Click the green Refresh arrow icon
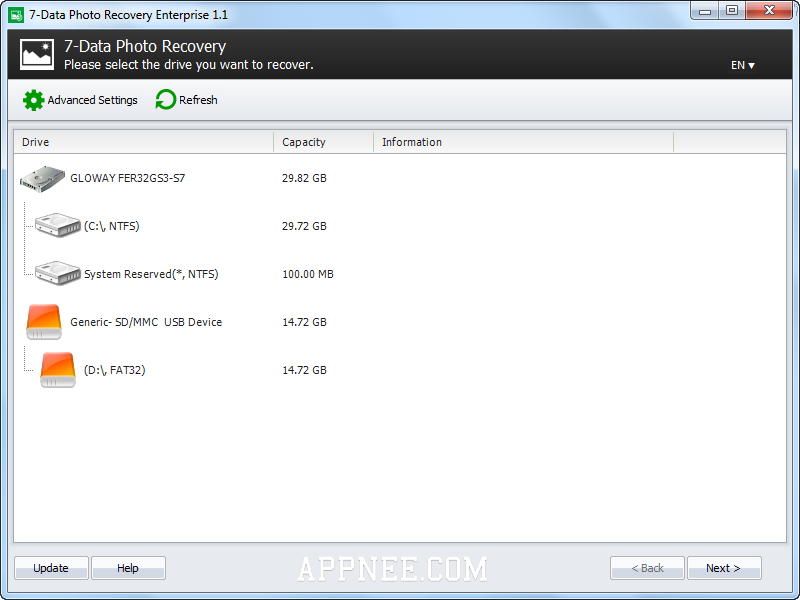The height and width of the screenshot is (600, 800). click(165, 99)
